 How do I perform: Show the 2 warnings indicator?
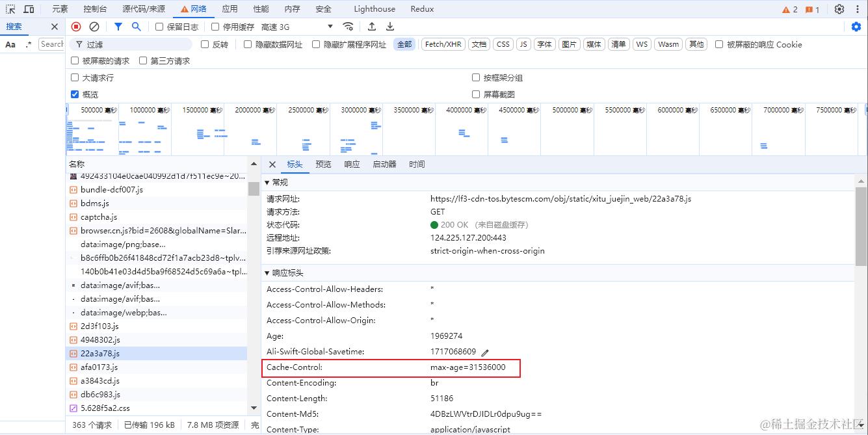pyautogui.click(x=790, y=9)
